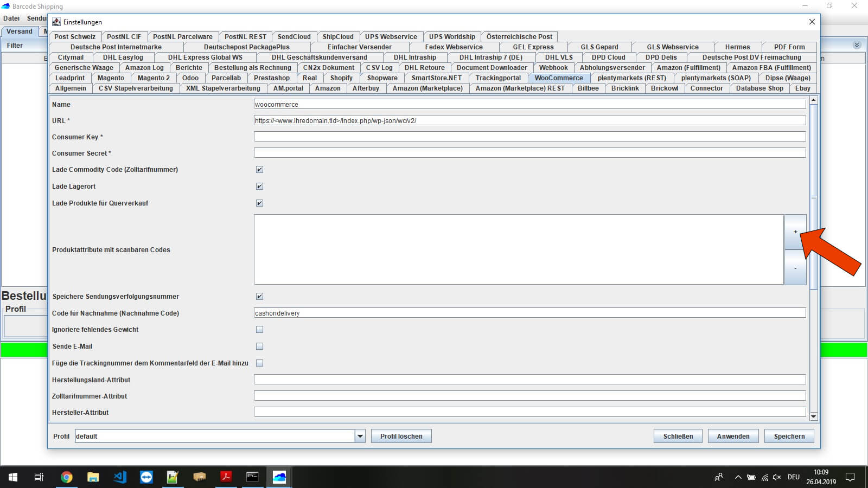Open the Billbee tab
Viewport: 868px width, 488px height.
[588, 88]
